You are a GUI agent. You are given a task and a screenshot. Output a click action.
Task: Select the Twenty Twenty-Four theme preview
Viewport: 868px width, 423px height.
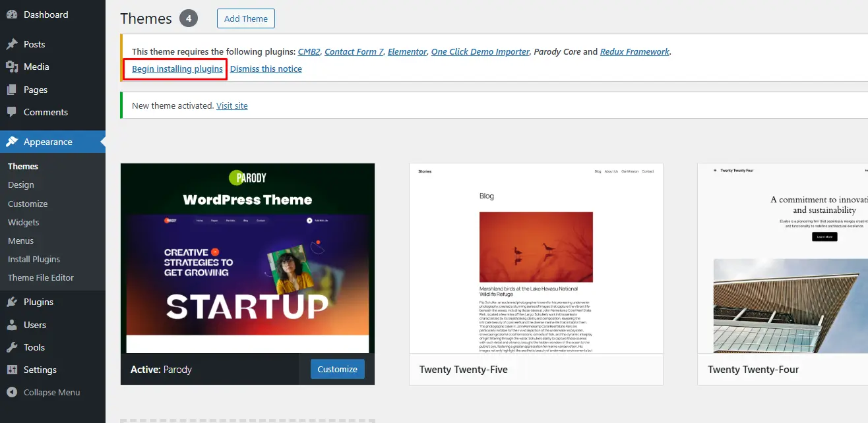click(783, 258)
